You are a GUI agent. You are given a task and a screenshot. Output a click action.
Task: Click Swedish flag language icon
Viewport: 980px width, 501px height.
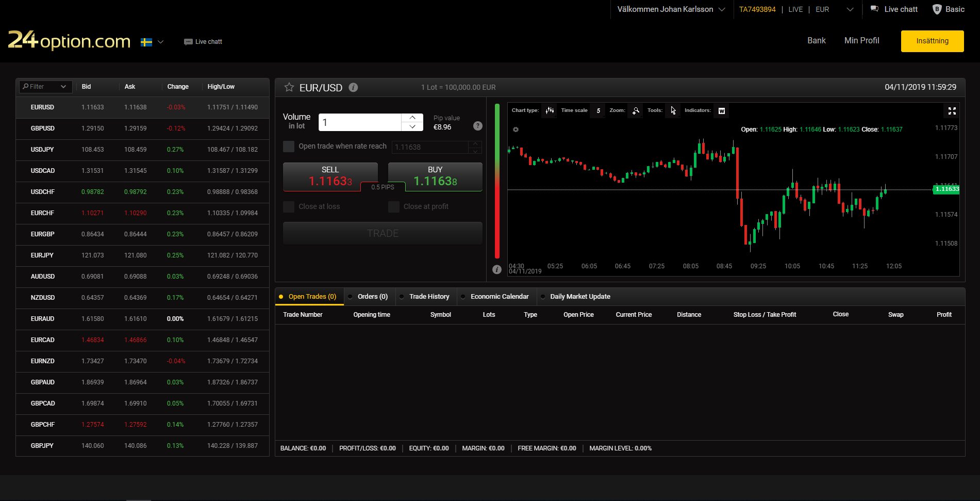click(146, 42)
